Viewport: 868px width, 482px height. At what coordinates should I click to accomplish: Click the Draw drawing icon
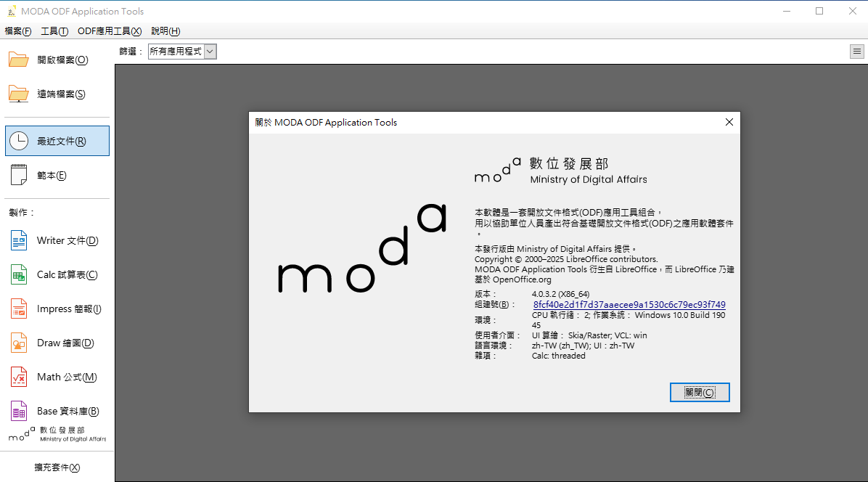[x=19, y=343]
